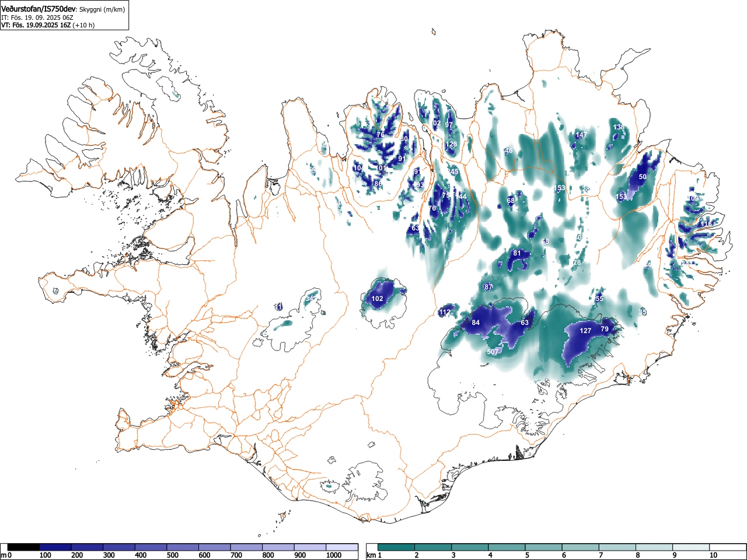Click the '5' tick label on the km scale
Image resolution: width=747 pixels, height=560 pixels.
(527, 555)
